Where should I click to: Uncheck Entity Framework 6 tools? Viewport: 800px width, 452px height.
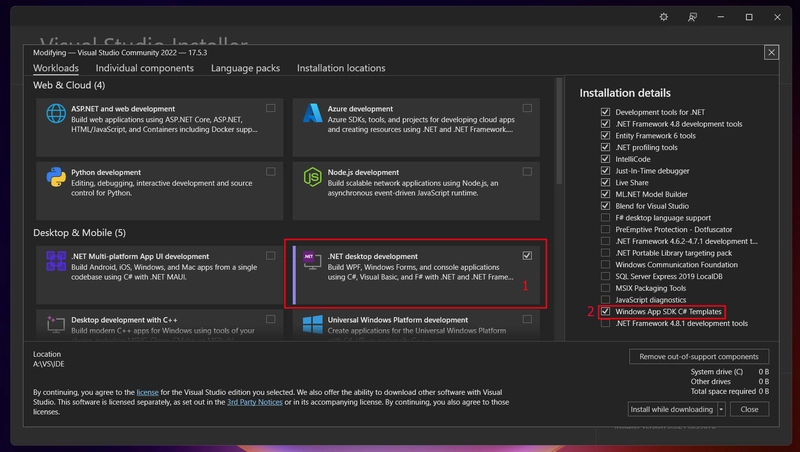point(605,135)
